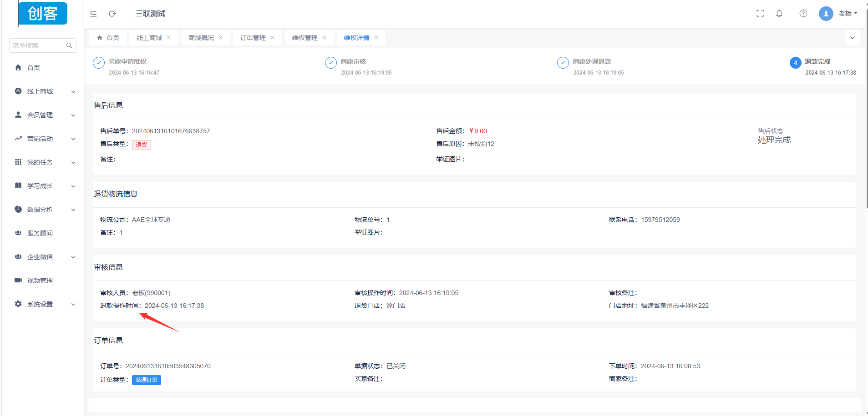
Task: Enter fullscreen mode via top-right icon
Action: 760,14
